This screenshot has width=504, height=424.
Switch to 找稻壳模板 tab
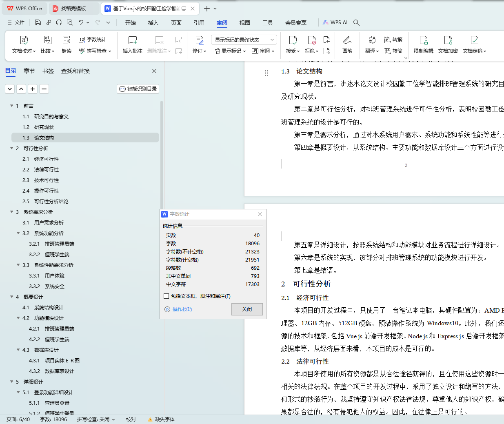point(73,9)
